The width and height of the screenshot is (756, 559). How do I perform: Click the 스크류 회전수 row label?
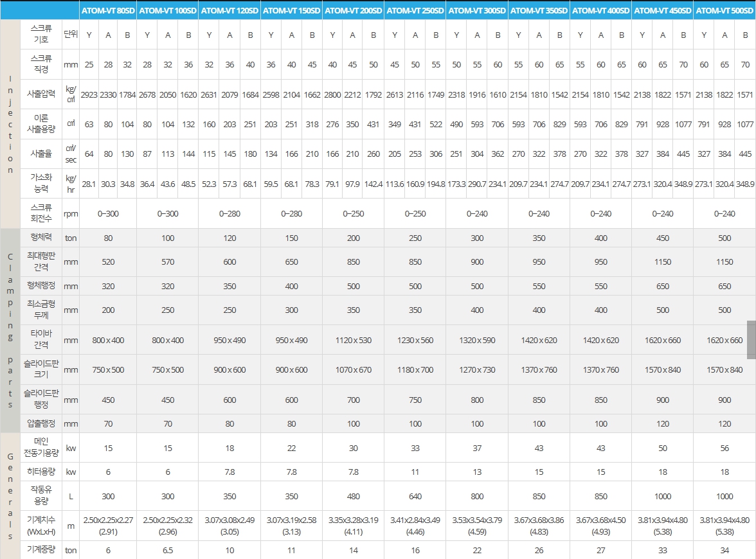(41, 213)
